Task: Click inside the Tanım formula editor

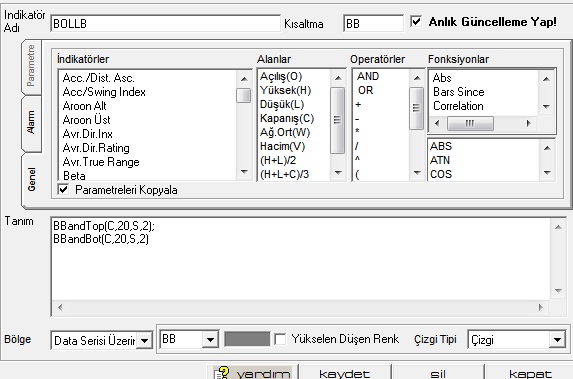Action: point(300,259)
